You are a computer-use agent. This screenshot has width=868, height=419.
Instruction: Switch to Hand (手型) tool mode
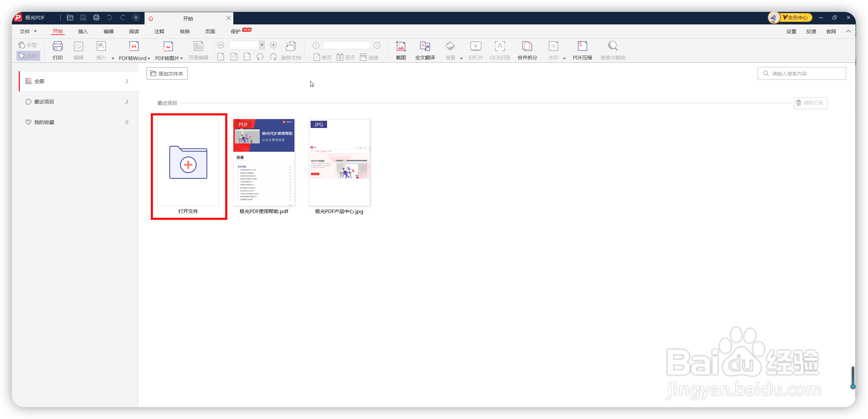[28, 45]
